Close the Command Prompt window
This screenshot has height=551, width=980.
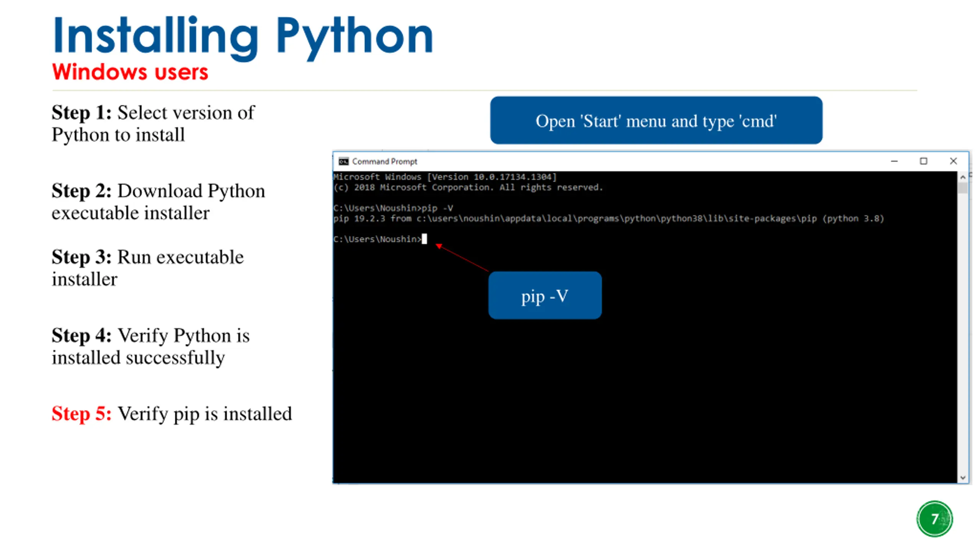[x=953, y=161]
